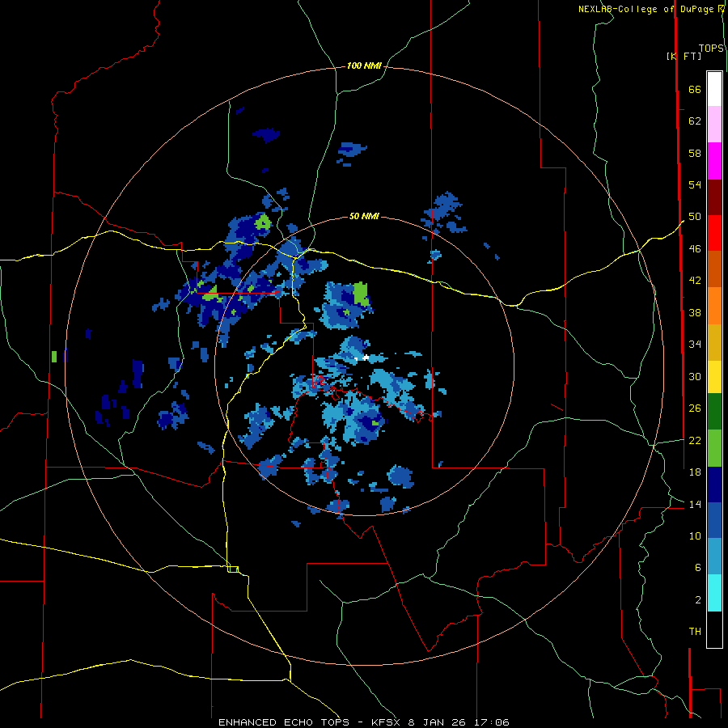728x728 pixels.
Task: Click the "30" legend label
Action: coord(695,376)
